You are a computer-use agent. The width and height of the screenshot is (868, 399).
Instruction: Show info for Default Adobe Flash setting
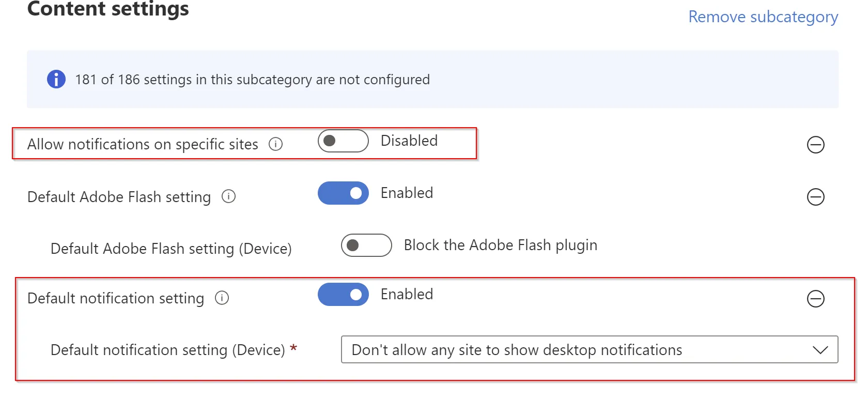click(x=228, y=196)
